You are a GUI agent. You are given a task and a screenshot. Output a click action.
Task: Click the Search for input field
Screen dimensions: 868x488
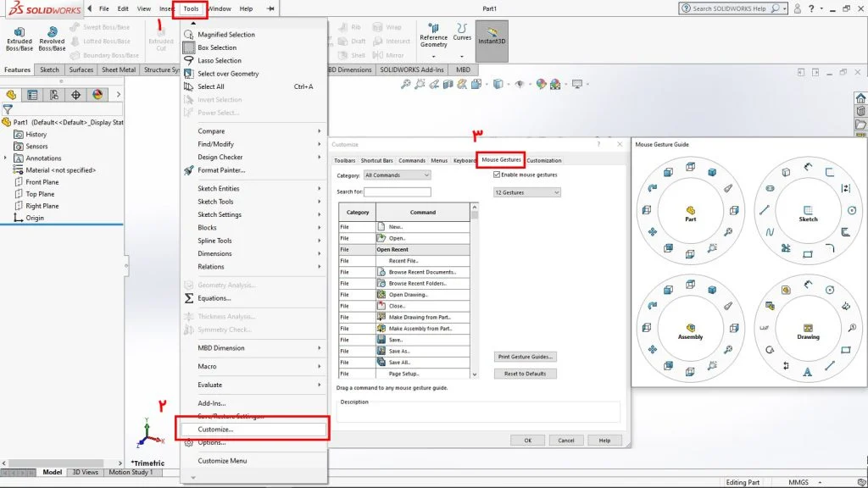tap(397, 191)
